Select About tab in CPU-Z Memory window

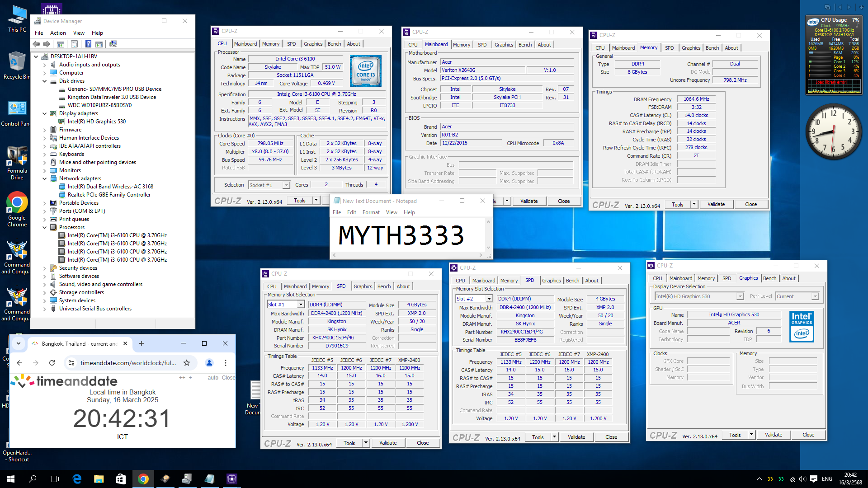[x=731, y=48]
